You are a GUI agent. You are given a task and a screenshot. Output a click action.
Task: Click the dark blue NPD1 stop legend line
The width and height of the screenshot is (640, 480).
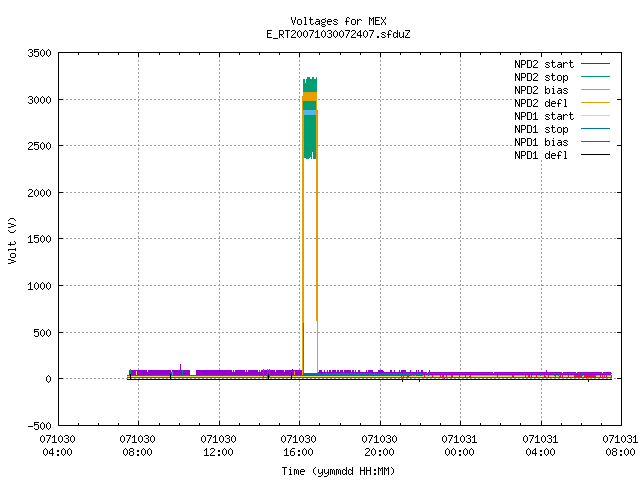[595, 129]
